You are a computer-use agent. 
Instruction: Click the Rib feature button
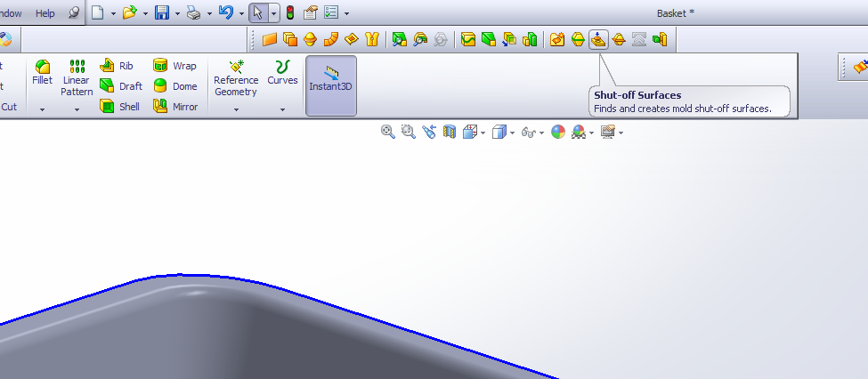pos(117,66)
